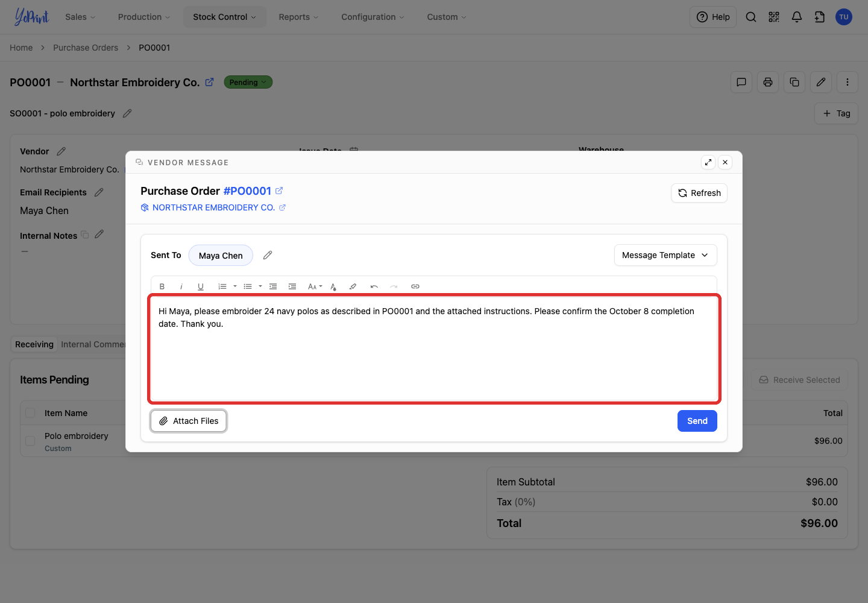Viewport: 868px width, 603px height.
Task: Place the cursor in the message body
Action: coord(434,349)
